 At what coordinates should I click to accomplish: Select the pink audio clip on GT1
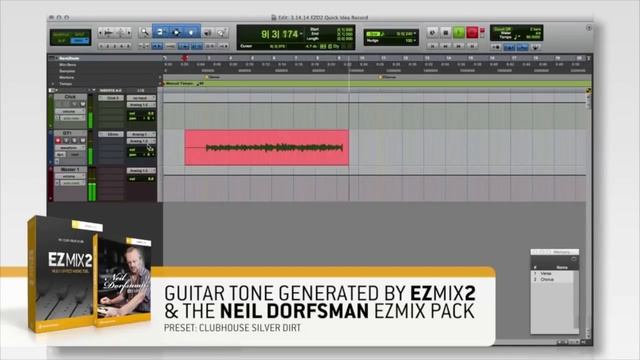(x=267, y=147)
